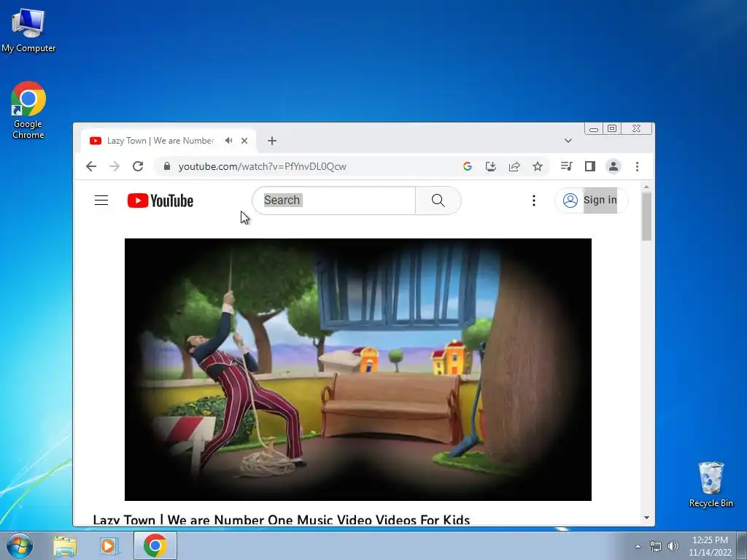Expand the tab search chevron
This screenshot has height=560, width=747.
[568, 141]
